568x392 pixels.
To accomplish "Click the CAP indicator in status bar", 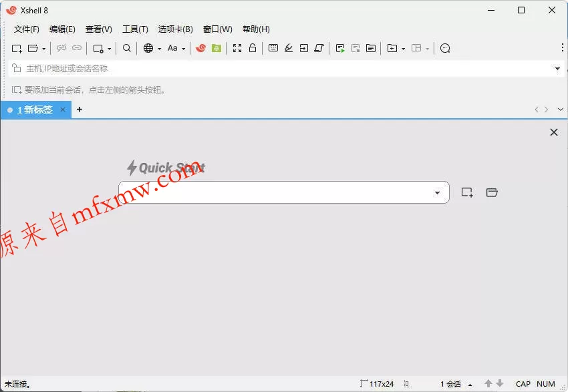I will pos(523,384).
